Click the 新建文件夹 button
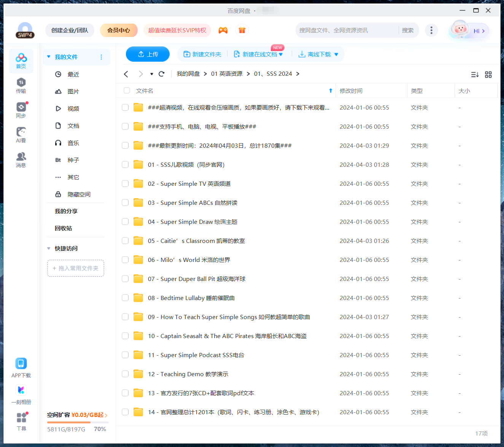The height and width of the screenshot is (447, 504). click(202, 54)
